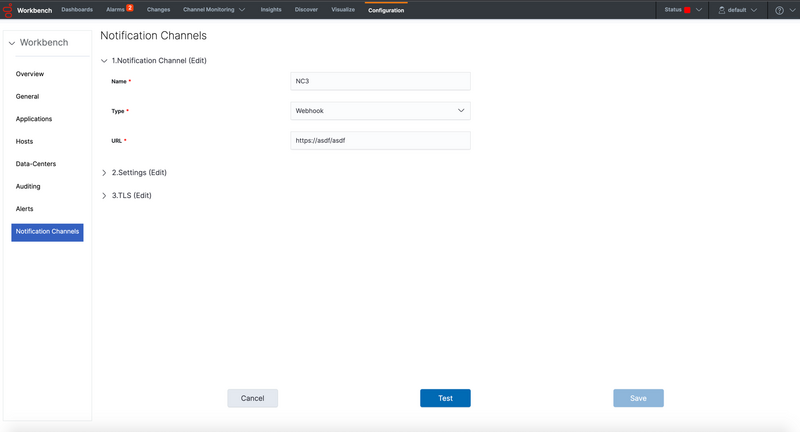Image resolution: width=800 pixels, height=432 pixels.
Task: Collapse the 1.Notification Channel (Edit) section
Action: (104, 61)
